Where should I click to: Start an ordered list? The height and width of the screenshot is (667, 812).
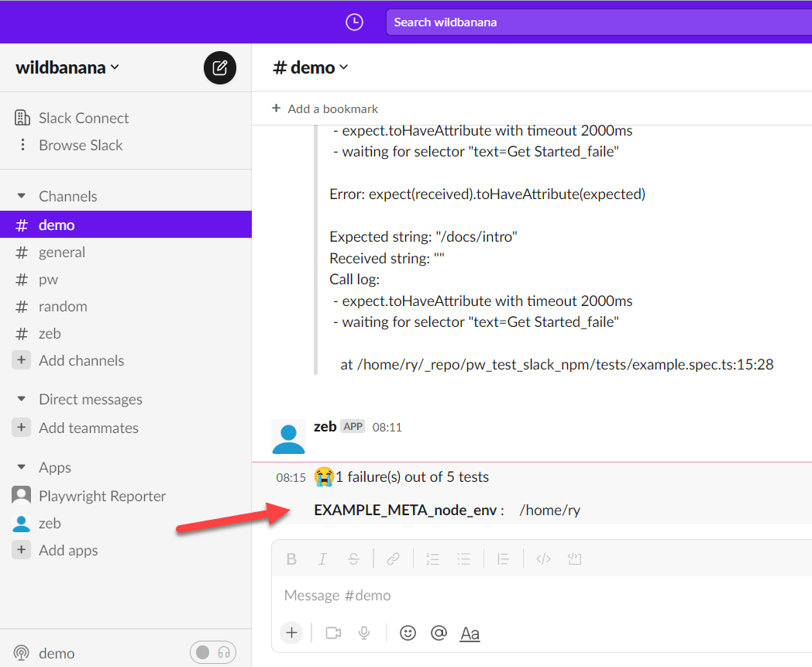432,559
